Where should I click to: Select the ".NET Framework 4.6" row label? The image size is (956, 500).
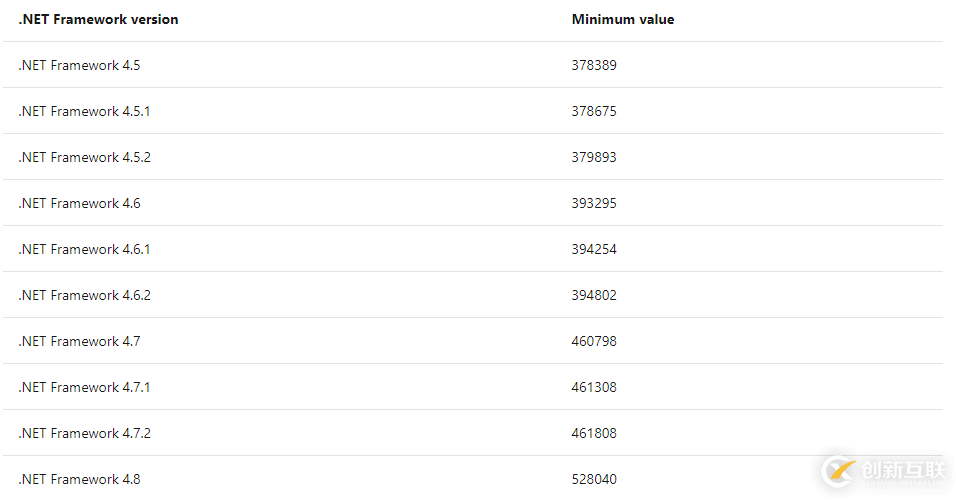point(79,203)
